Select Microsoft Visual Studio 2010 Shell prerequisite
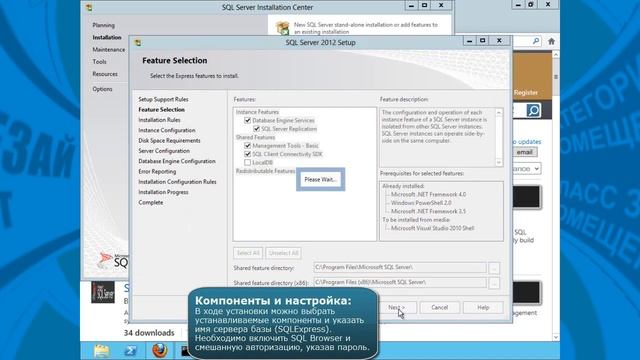This screenshot has height=360, width=640. (433, 228)
